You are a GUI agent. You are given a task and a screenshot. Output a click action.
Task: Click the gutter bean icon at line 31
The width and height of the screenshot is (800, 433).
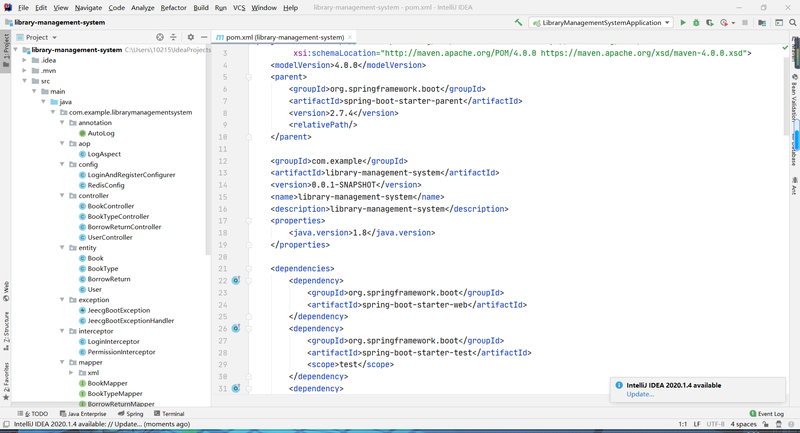click(x=236, y=389)
